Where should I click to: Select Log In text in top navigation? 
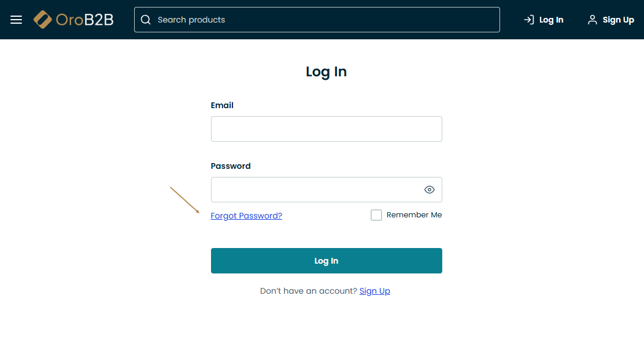tap(551, 20)
